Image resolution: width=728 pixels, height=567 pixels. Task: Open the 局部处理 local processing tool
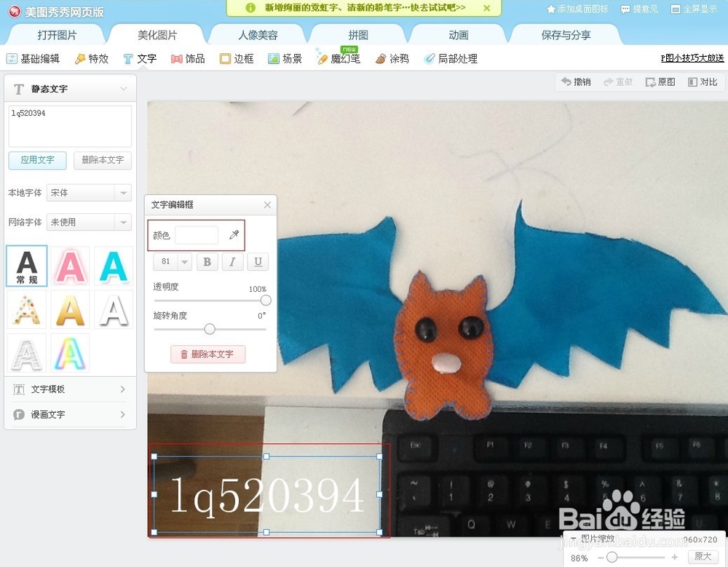pyautogui.click(x=451, y=58)
